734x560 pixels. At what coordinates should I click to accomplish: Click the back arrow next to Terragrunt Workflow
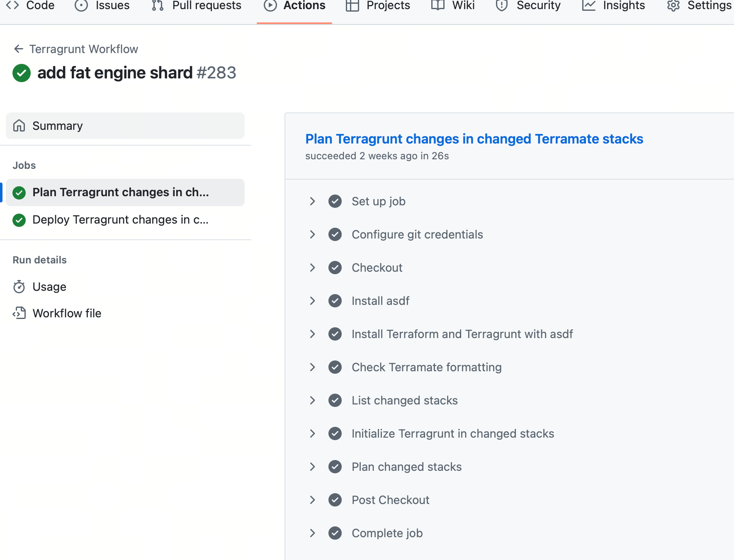click(x=18, y=49)
